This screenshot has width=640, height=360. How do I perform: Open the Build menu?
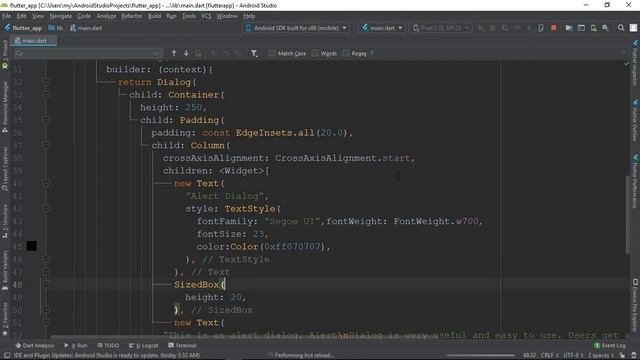pos(154,16)
